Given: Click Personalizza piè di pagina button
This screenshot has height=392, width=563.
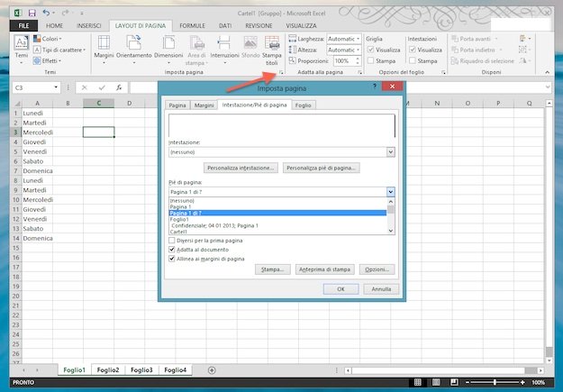Looking at the screenshot, I should [321, 168].
